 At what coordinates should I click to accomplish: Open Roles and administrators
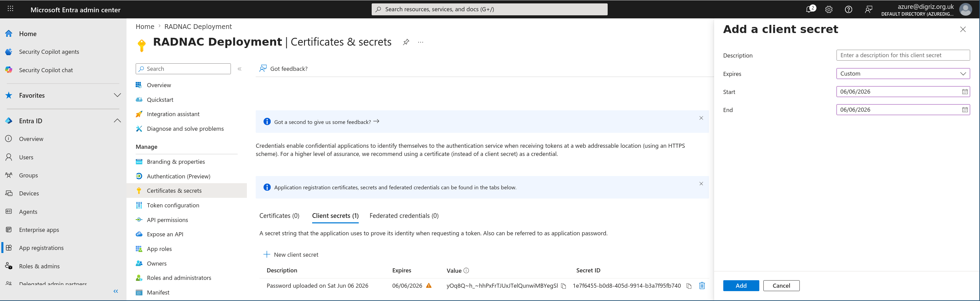pos(179,278)
